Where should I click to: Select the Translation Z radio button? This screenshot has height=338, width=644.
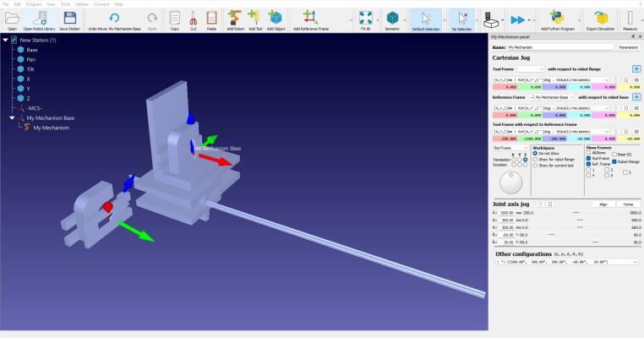point(526,160)
